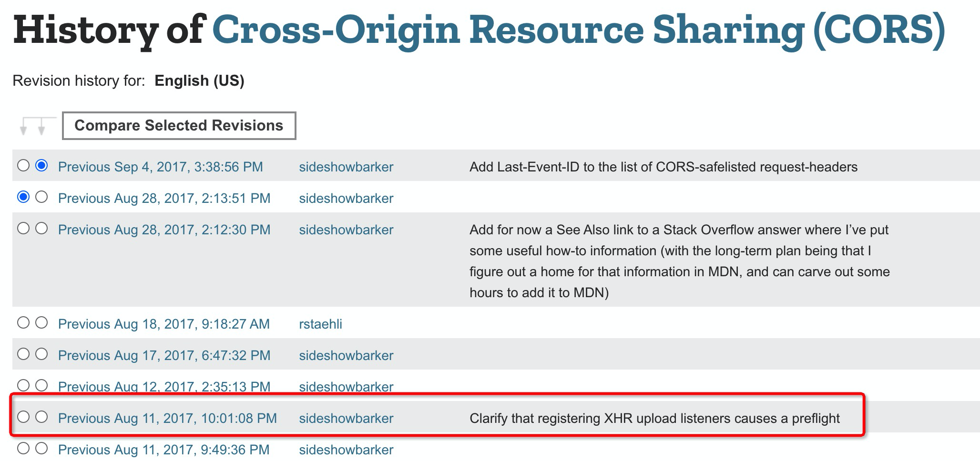
Task: Select right radio for Aug 28, 2:13:51 PM revision
Action: (42, 197)
